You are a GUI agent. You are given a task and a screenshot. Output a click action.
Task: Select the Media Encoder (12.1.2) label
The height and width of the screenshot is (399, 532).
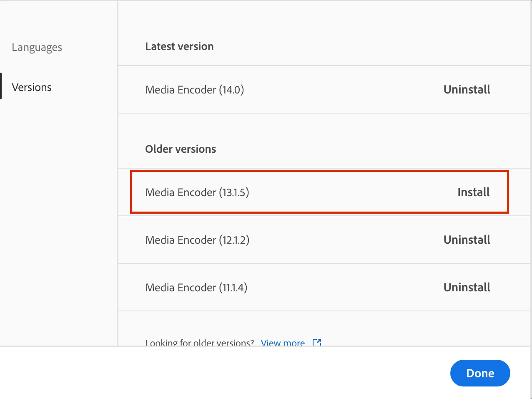(197, 240)
